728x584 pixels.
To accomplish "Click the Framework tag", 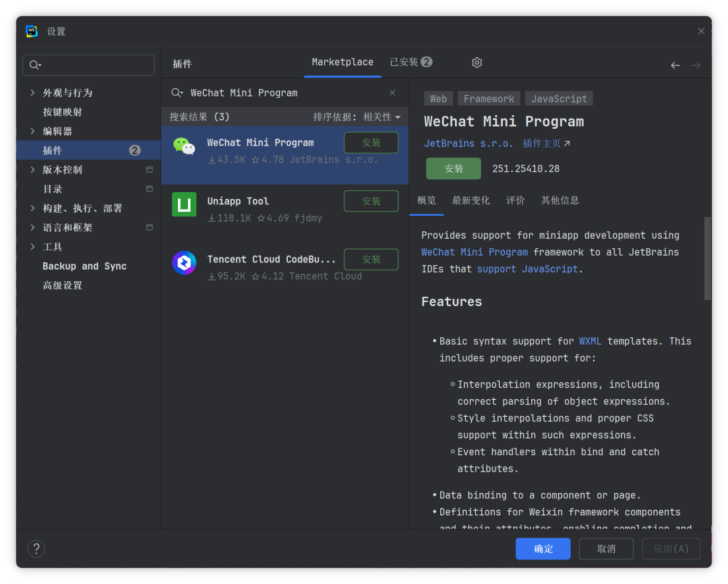I will [489, 99].
